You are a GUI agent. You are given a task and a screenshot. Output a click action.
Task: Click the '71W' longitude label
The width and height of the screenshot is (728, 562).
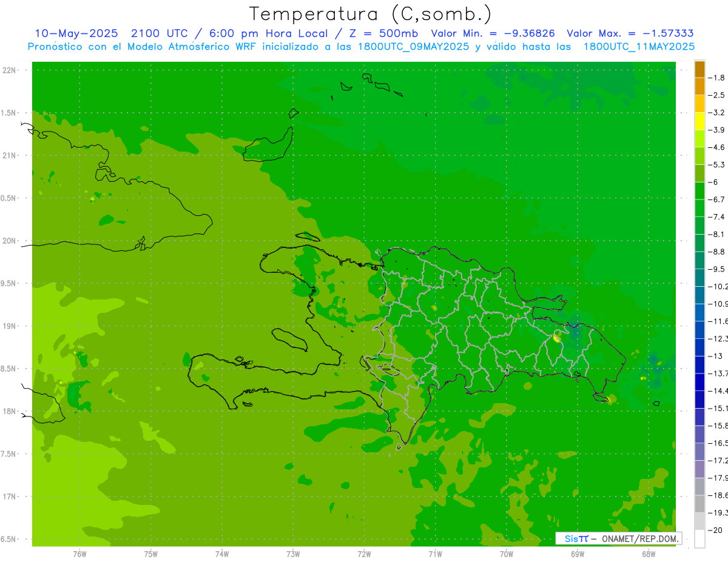[435, 554]
